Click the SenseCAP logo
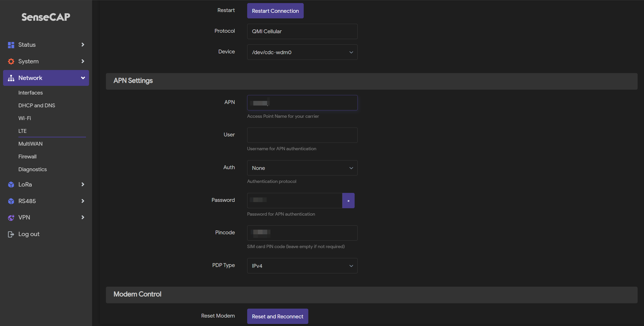This screenshot has height=326, width=644. pyautogui.click(x=46, y=17)
